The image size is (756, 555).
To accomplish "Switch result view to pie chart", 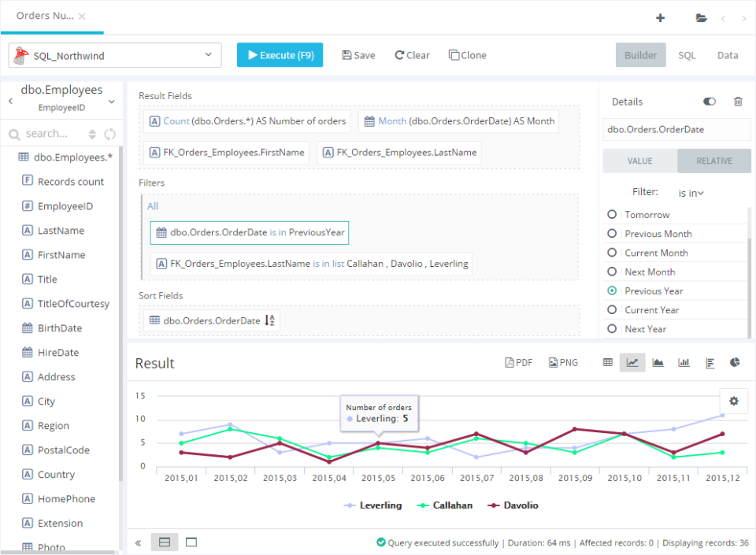I will 735,362.
